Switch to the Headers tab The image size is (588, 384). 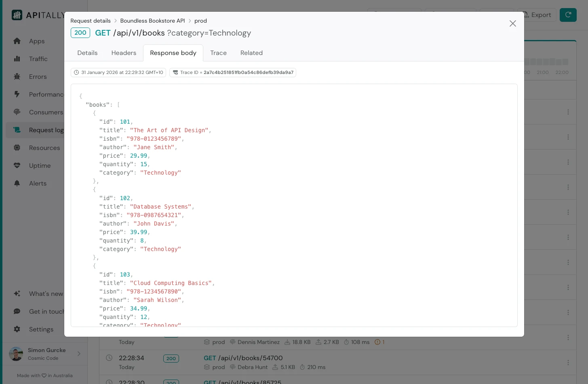[x=124, y=53]
